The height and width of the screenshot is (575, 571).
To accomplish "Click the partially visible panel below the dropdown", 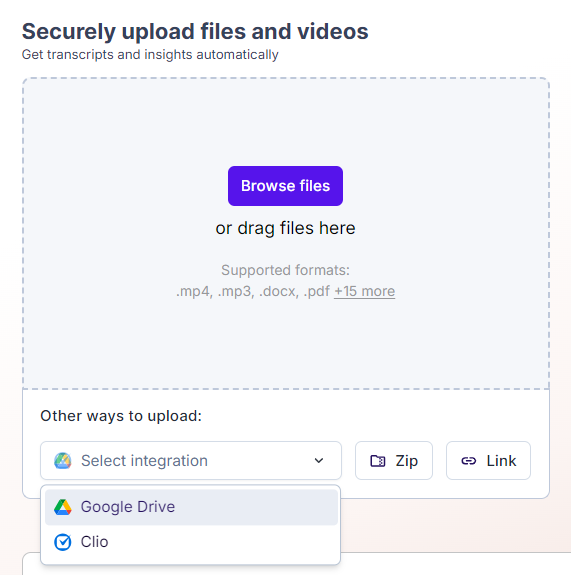I will coord(455,564).
